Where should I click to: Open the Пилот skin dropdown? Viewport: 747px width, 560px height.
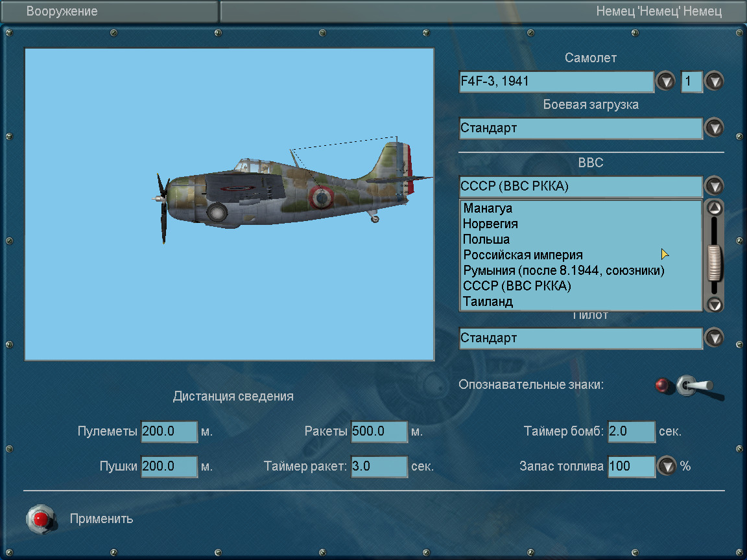pyautogui.click(x=714, y=338)
